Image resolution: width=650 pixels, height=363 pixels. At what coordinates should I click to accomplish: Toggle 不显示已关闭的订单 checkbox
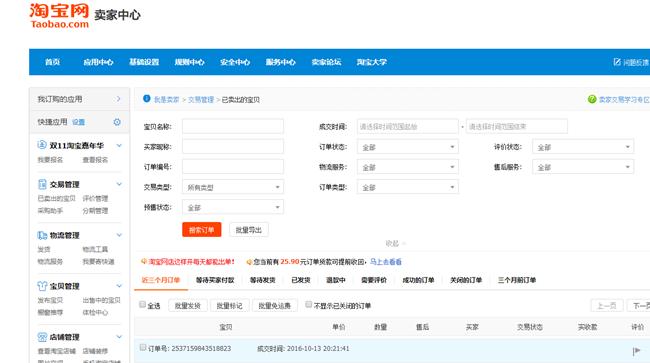click(308, 305)
